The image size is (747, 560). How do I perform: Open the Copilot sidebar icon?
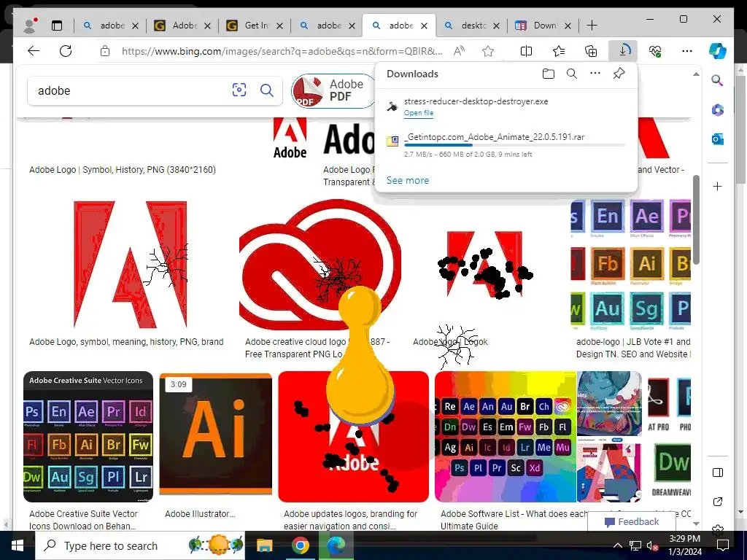click(718, 51)
